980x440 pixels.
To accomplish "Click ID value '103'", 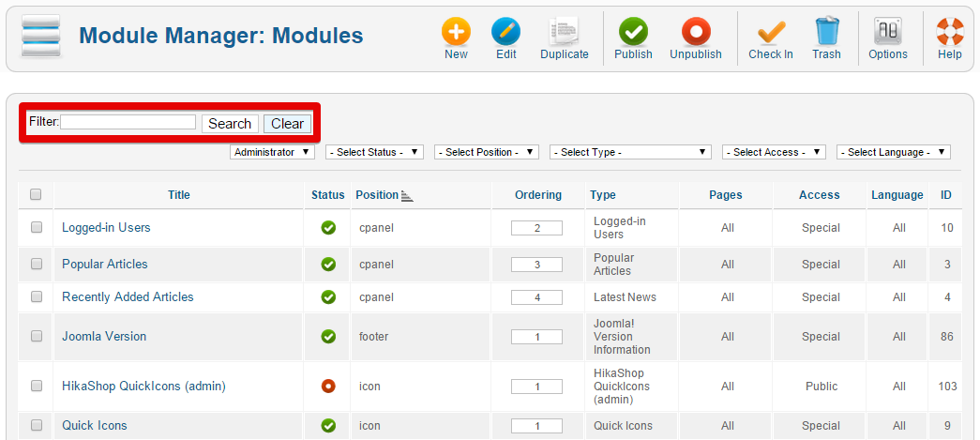I will tap(947, 387).
